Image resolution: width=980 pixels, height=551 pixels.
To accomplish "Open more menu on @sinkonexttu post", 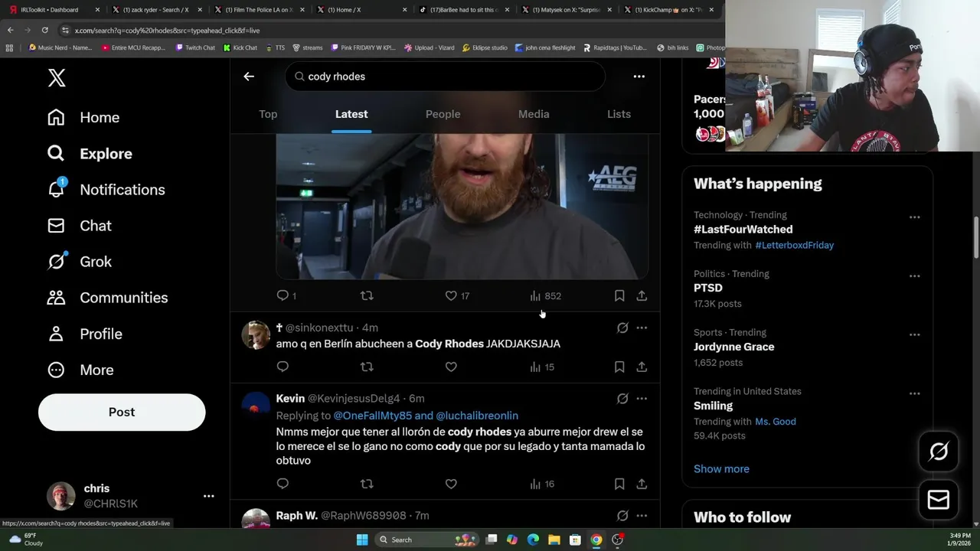I will pos(642,328).
